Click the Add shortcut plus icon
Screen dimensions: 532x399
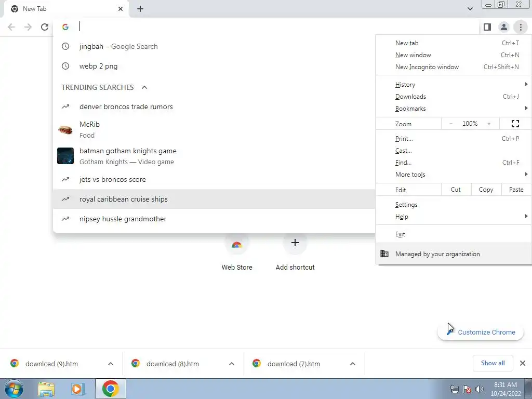coord(295,243)
